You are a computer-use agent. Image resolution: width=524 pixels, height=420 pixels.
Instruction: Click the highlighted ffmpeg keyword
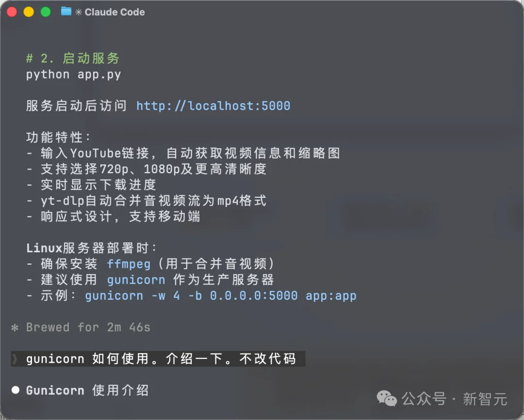click(129, 264)
